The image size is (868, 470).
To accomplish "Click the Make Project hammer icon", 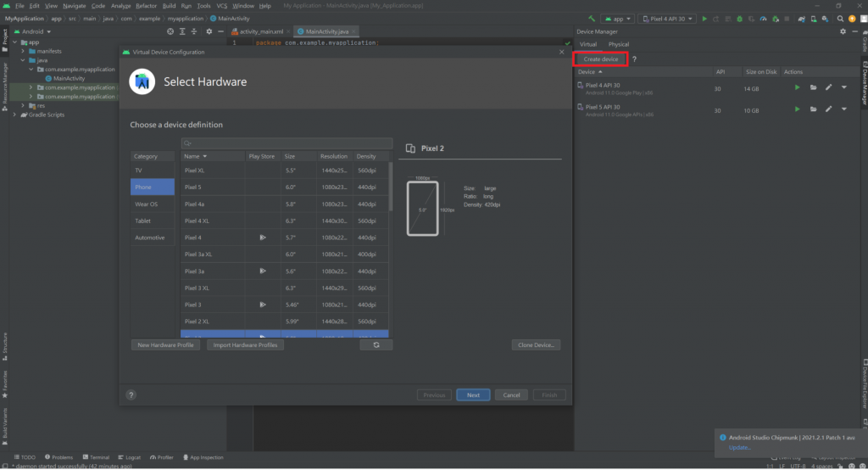I will 592,19.
